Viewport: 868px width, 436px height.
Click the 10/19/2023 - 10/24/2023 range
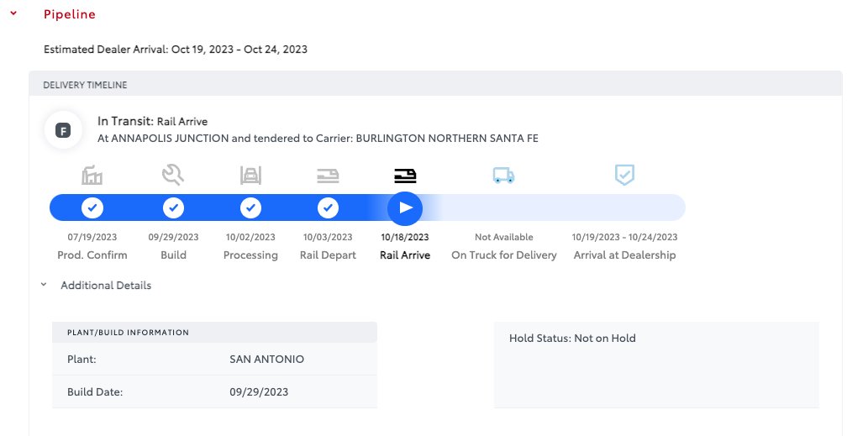pyautogui.click(x=624, y=237)
